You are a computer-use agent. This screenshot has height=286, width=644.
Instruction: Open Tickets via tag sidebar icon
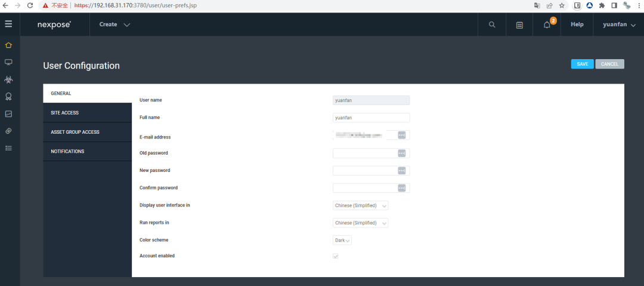(x=8, y=131)
